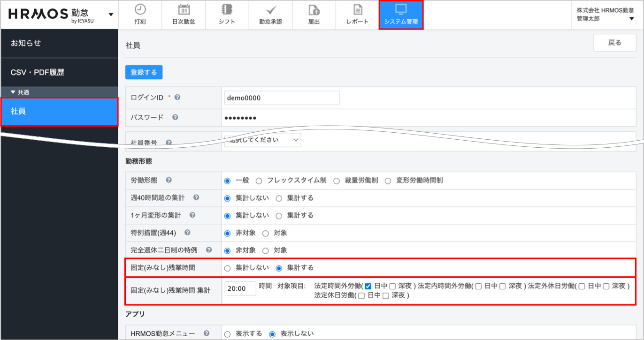Open the 選択してください dropdown

click(262, 140)
